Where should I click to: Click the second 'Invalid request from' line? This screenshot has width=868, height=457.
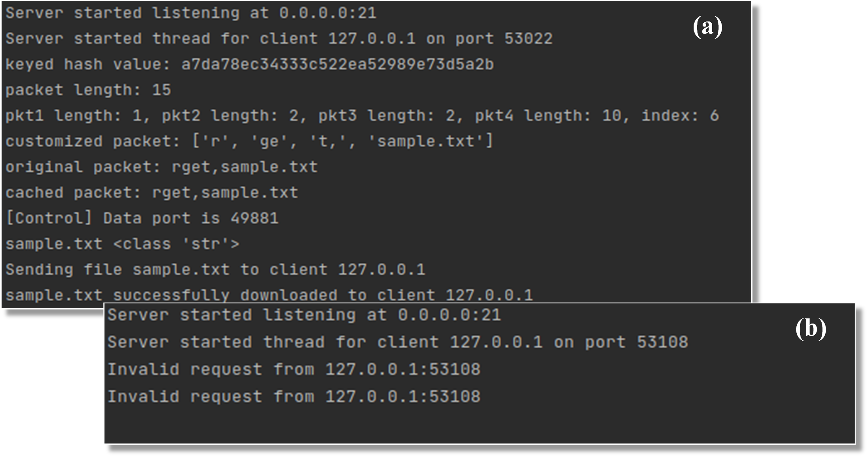click(294, 396)
